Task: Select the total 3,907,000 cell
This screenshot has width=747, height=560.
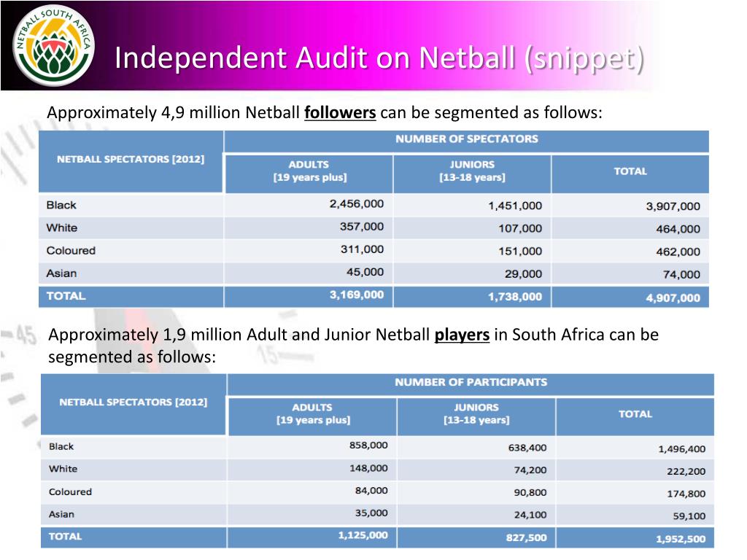Action: 673,206
